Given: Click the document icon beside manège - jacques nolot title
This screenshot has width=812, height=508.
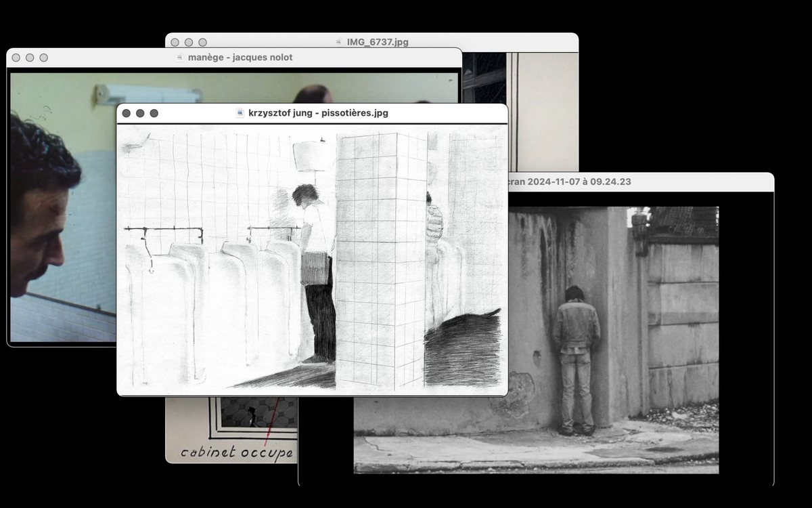Looking at the screenshot, I should (180, 58).
